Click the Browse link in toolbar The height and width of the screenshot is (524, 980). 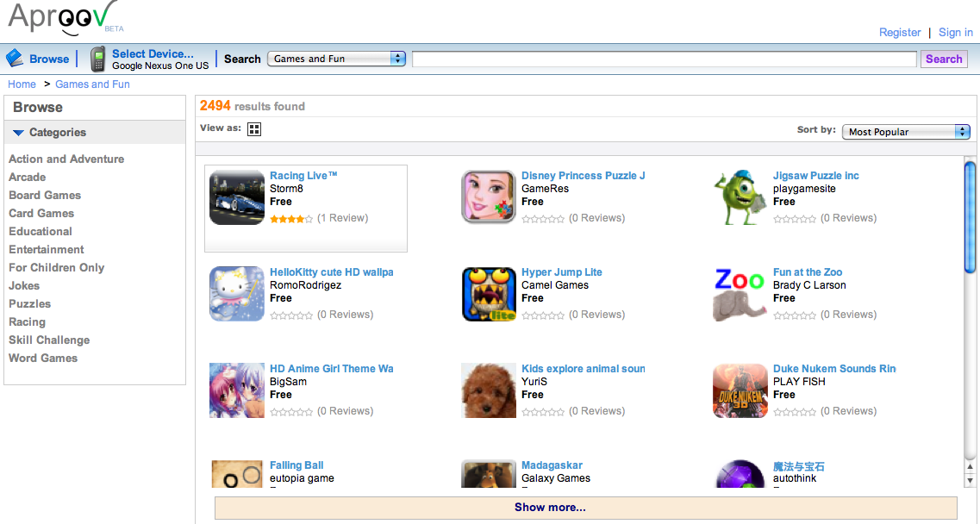49,59
